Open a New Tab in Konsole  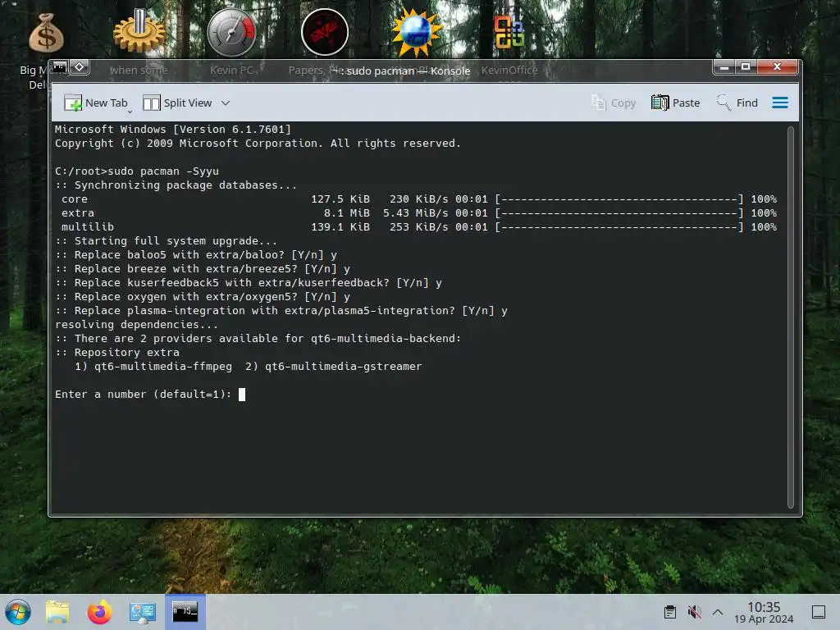[x=95, y=103]
